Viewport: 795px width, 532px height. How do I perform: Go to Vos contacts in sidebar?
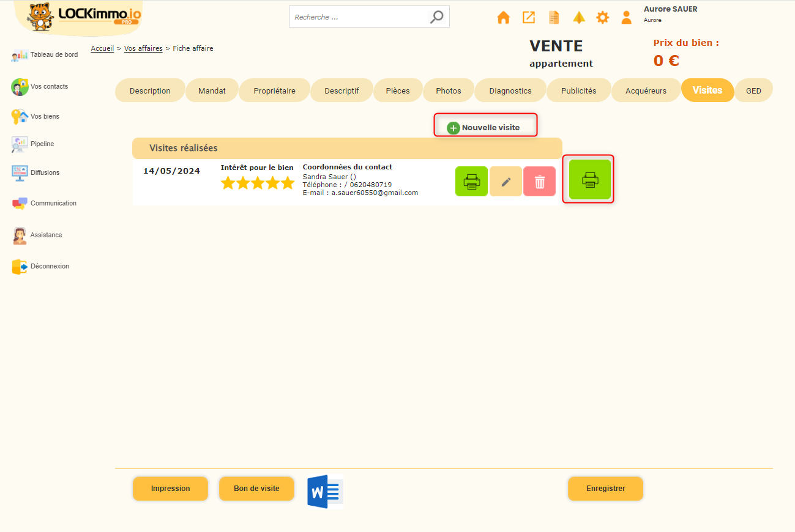point(49,87)
